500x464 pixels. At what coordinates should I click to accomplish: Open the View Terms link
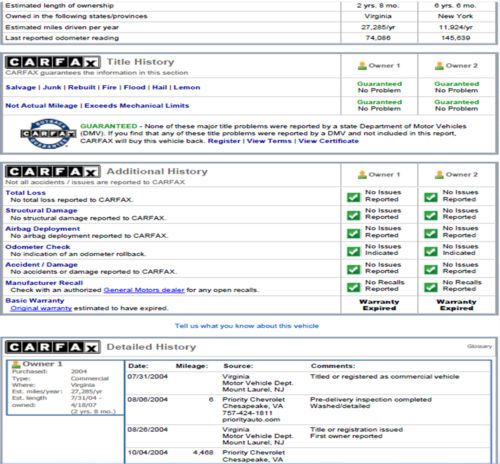269,141
